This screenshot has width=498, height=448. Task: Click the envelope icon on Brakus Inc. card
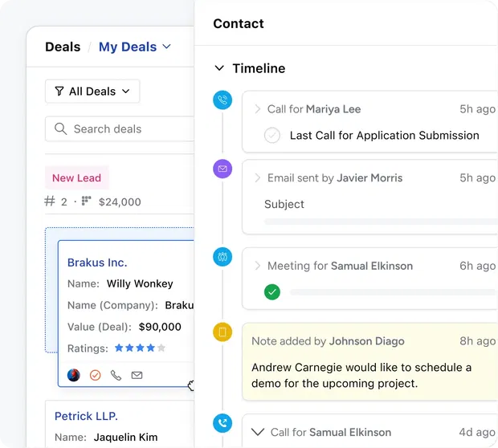(137, 375)
